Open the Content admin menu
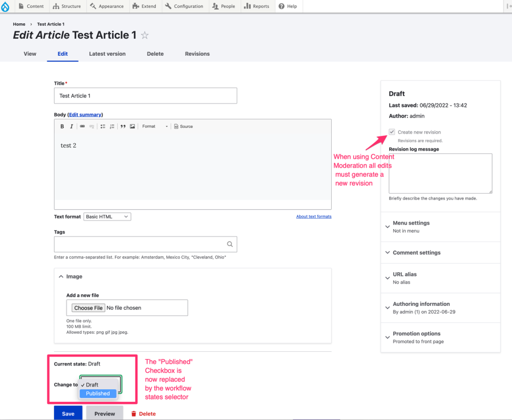The width and height of the screenshot is (512, 420). pyautogui.click(x=31, y=6)
